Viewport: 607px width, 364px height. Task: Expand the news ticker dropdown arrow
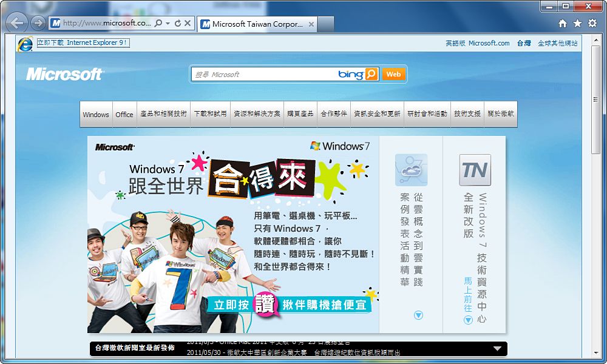(498, 348)
